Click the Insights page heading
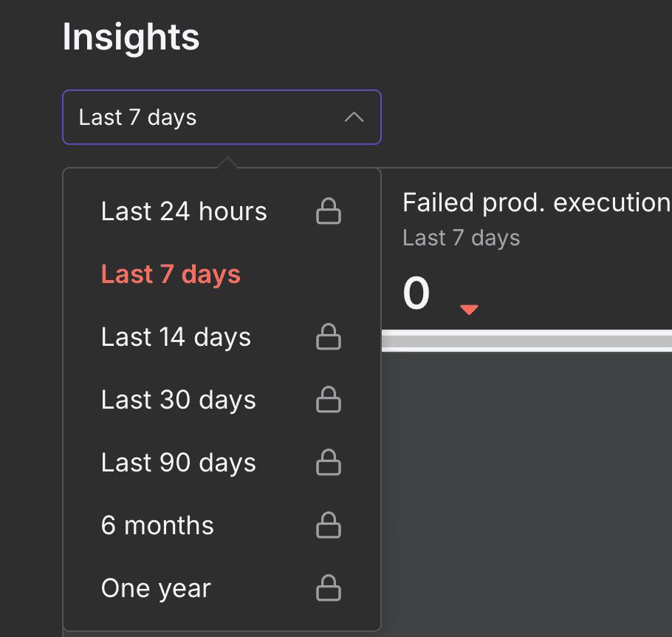 point(131,37)
